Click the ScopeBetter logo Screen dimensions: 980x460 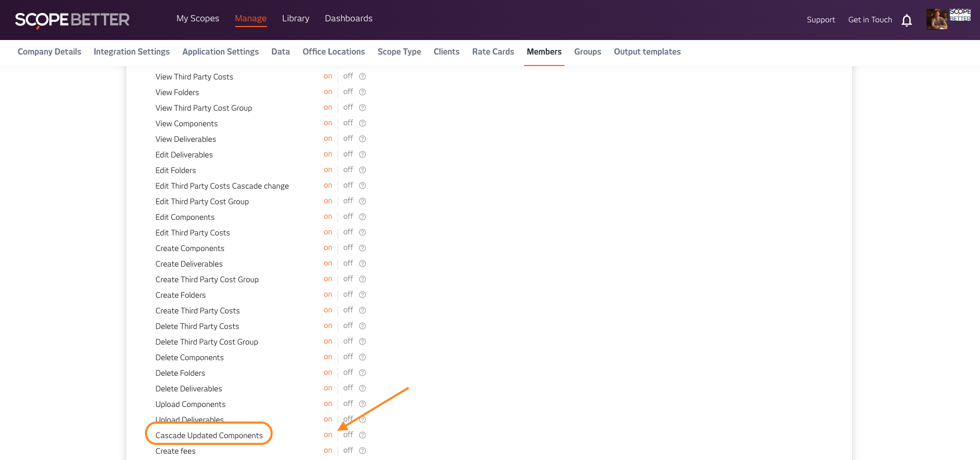click(x=72, y=20)
